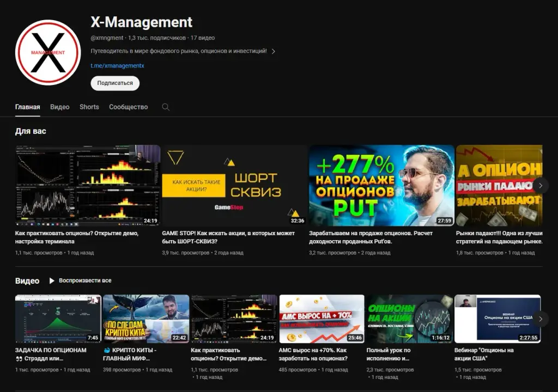Click title 'Вебинар "Опционы на акции США"'
558x392 pixels.
(484, 354)
